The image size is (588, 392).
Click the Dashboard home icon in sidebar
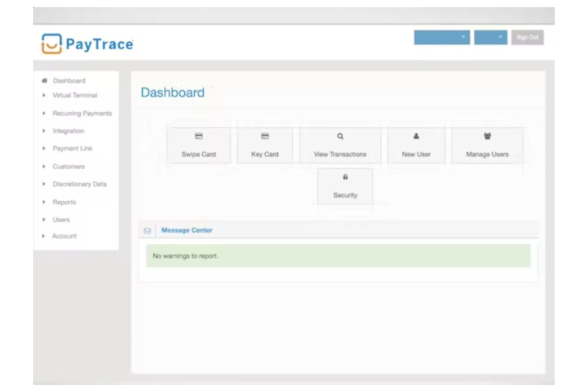pos(44,80)
